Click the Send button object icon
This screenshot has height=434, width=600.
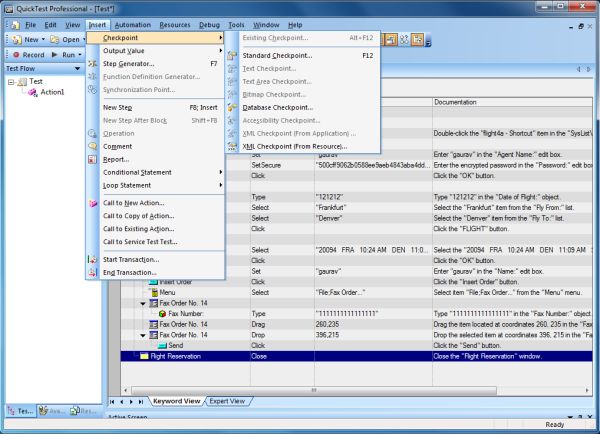(x=162, y=346)
